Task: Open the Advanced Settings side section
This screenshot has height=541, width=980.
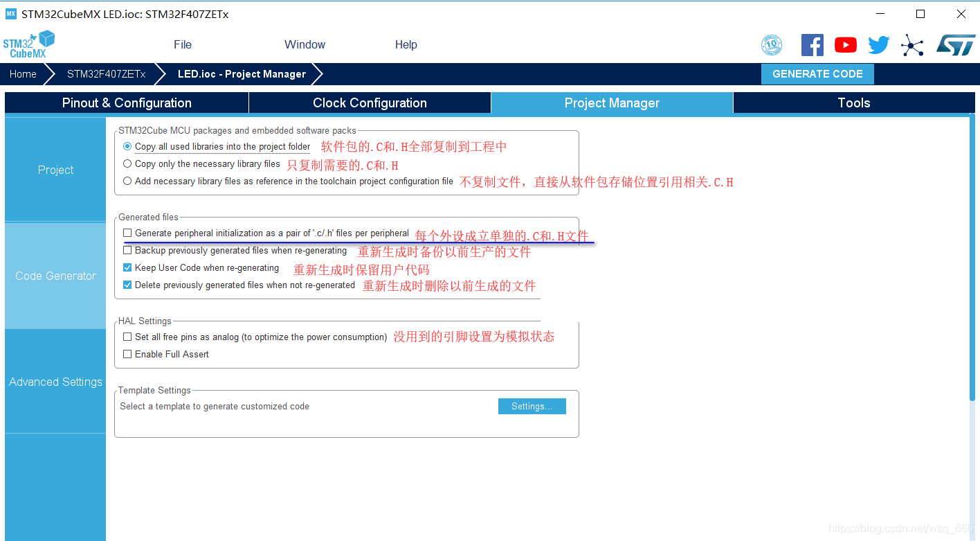Action: pyautogui.click(x=55, y=382)
